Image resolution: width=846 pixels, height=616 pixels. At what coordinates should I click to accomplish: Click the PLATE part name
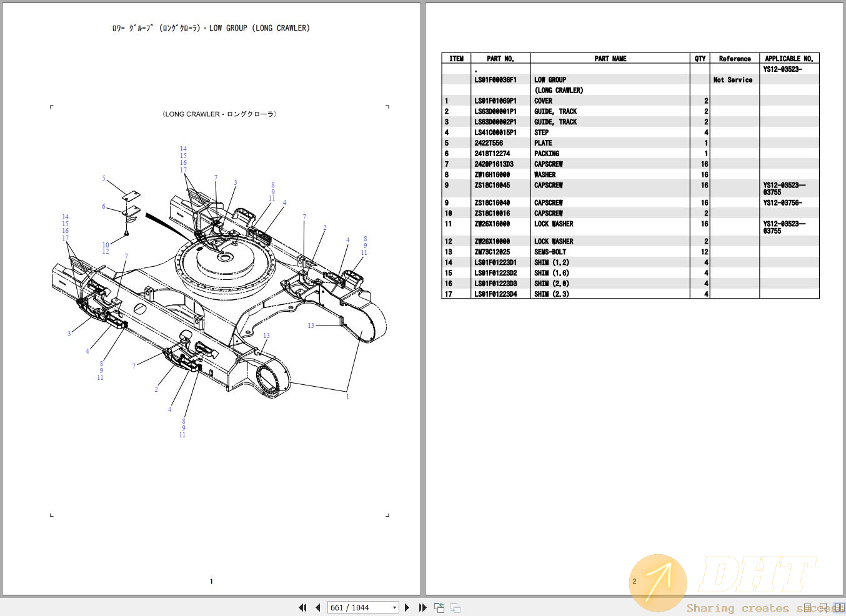click(543, 144)
